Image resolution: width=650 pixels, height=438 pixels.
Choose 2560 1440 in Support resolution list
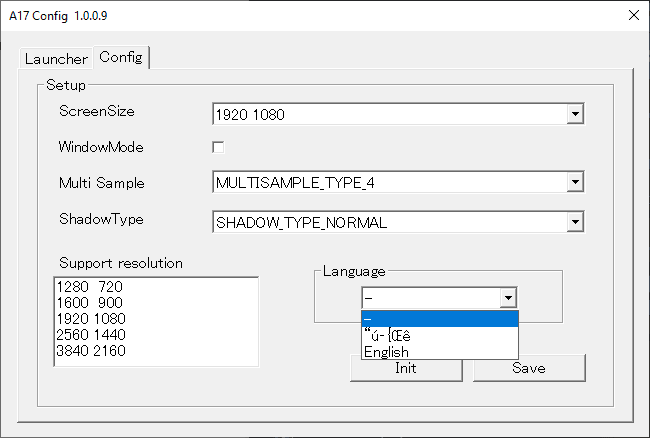click(90, 335)
